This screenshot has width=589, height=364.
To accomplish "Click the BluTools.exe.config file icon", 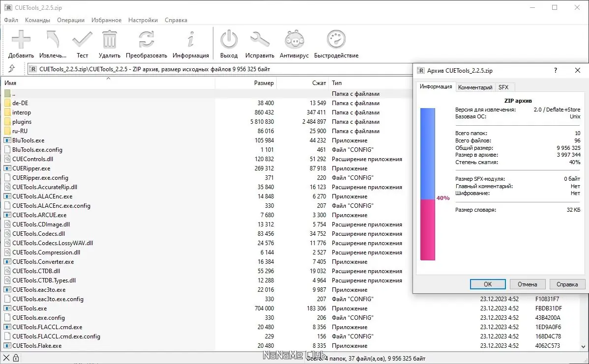I will [7, 149].
